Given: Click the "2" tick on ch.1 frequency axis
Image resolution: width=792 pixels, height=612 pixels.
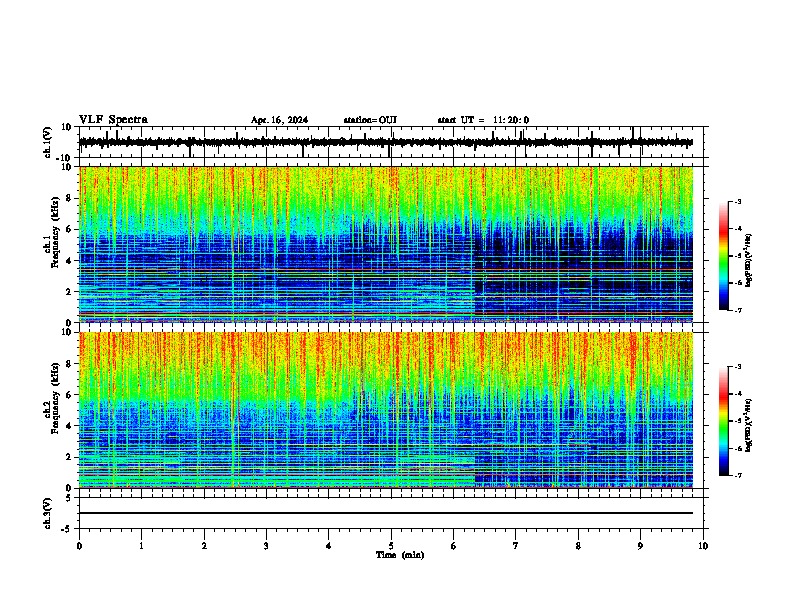Looking at the screenshot, I should click(x=70, y=292).
